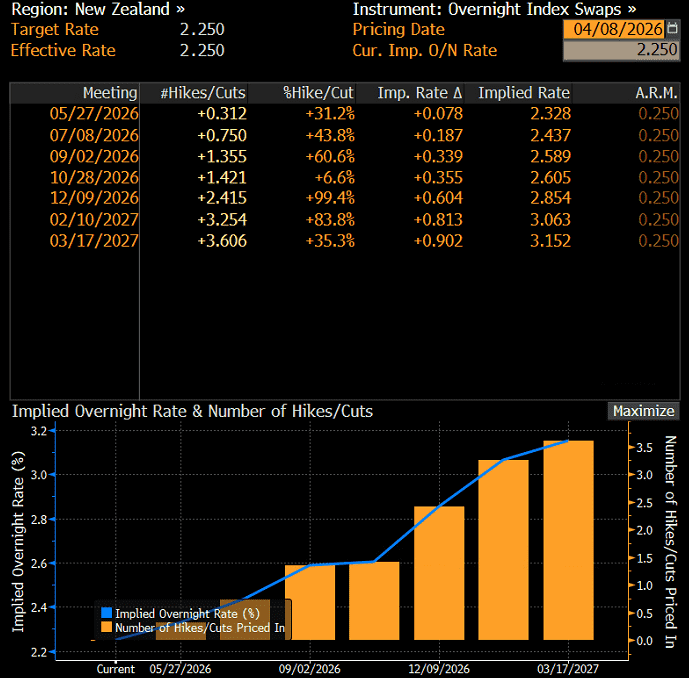Maximize the implied rate chart
The image size is (689, 678).
pyautogui.click(x=643, y=411)
